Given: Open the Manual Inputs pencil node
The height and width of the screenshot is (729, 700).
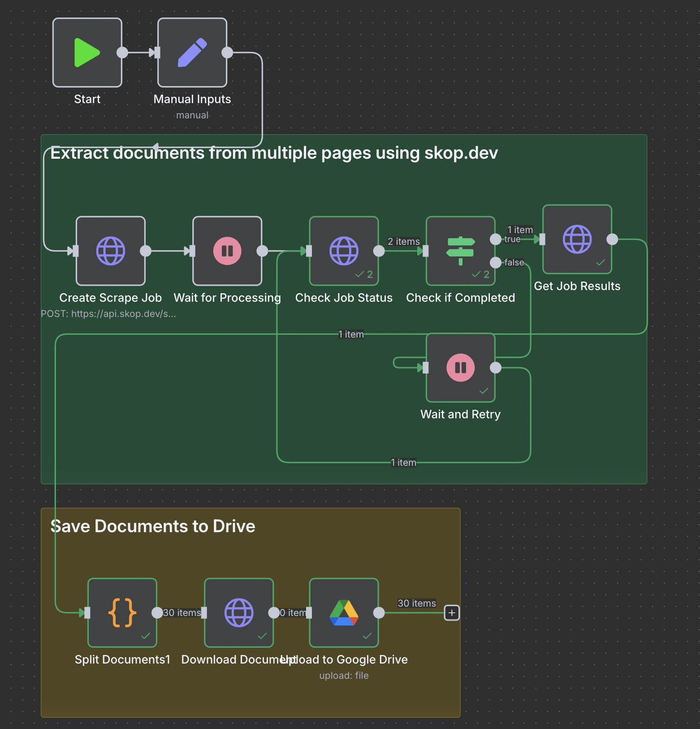Looking at the screenshot, I should tap(192, 52).
